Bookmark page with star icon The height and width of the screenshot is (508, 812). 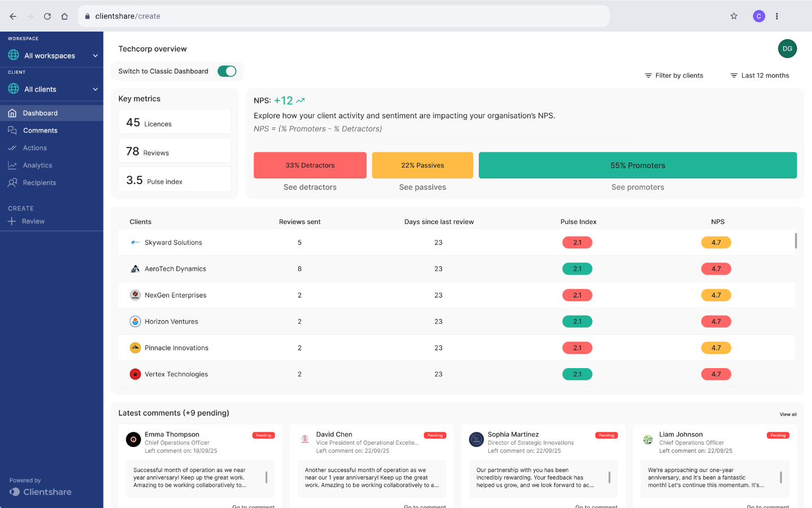734,16
